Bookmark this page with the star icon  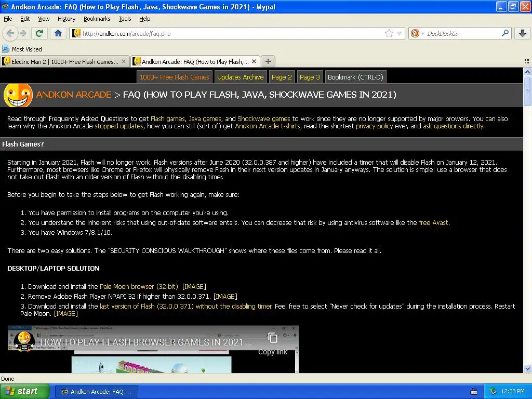389,33
